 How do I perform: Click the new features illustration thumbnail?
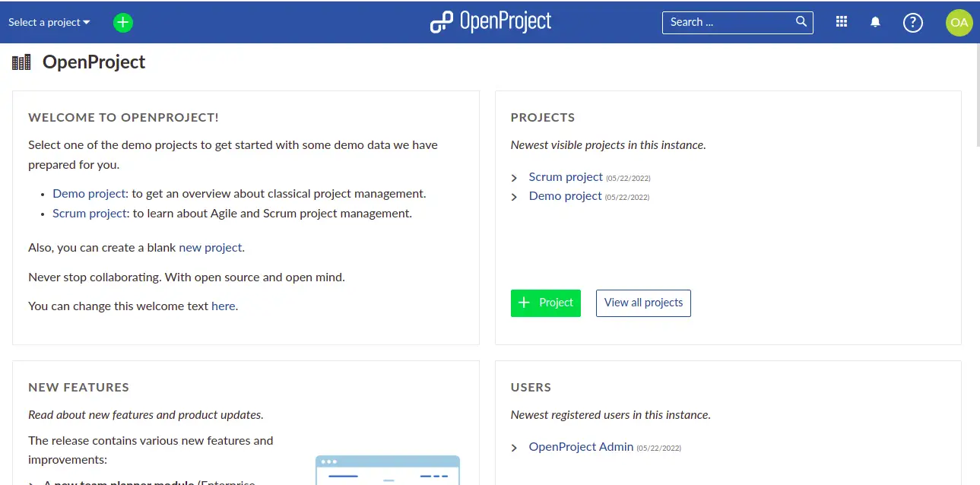(x=388, y=470)
